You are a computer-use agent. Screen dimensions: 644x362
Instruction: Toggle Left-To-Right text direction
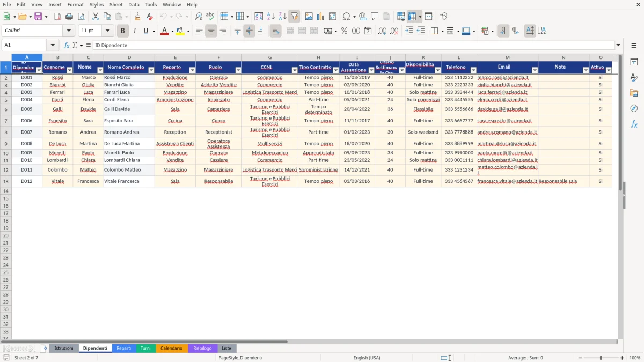[x=503, y=31]
